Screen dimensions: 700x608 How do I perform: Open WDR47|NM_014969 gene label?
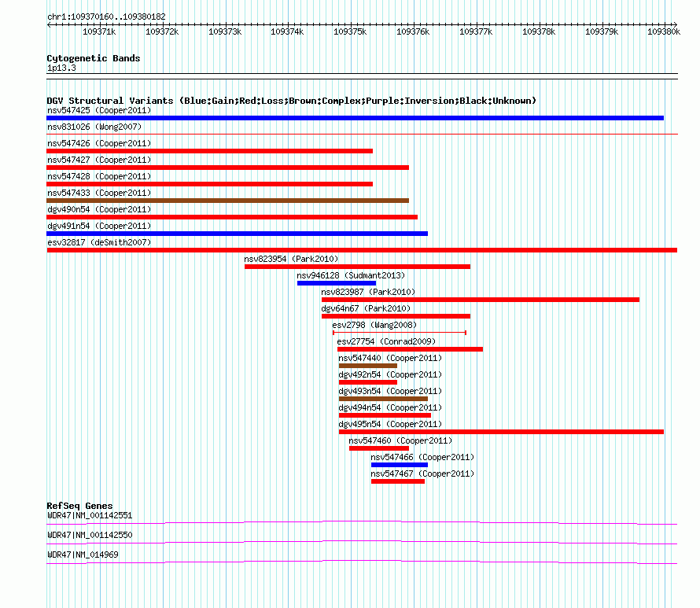83,555
